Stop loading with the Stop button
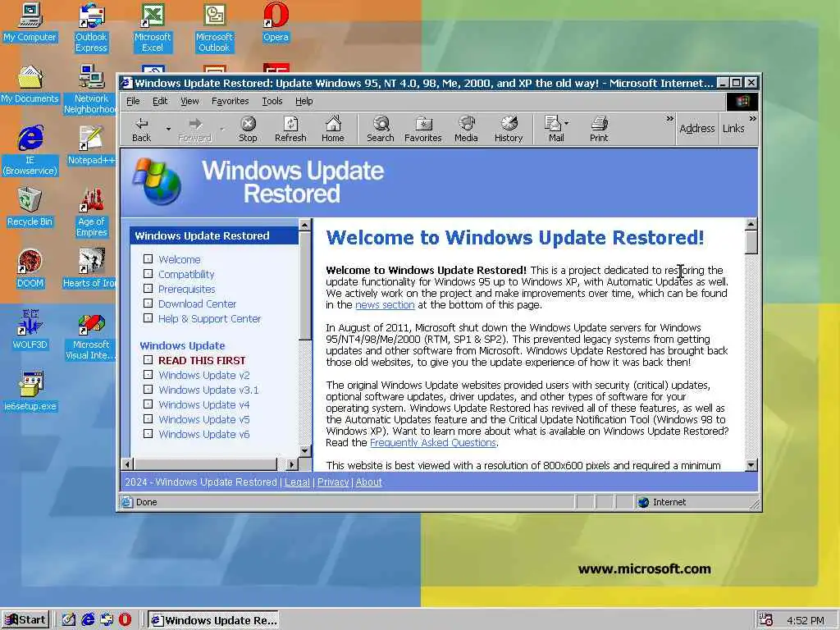The width and height of the screenshot is (840, 630). [x=248, y=129]
